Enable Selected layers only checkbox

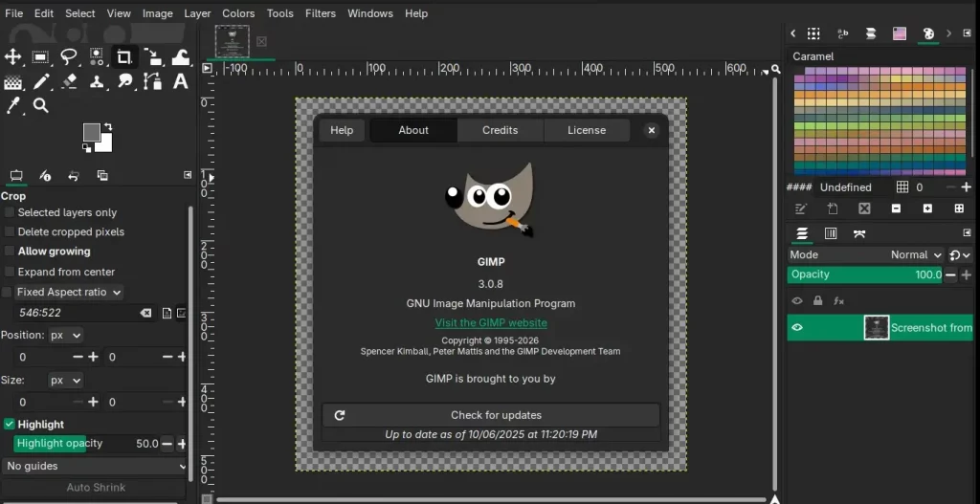10,212
